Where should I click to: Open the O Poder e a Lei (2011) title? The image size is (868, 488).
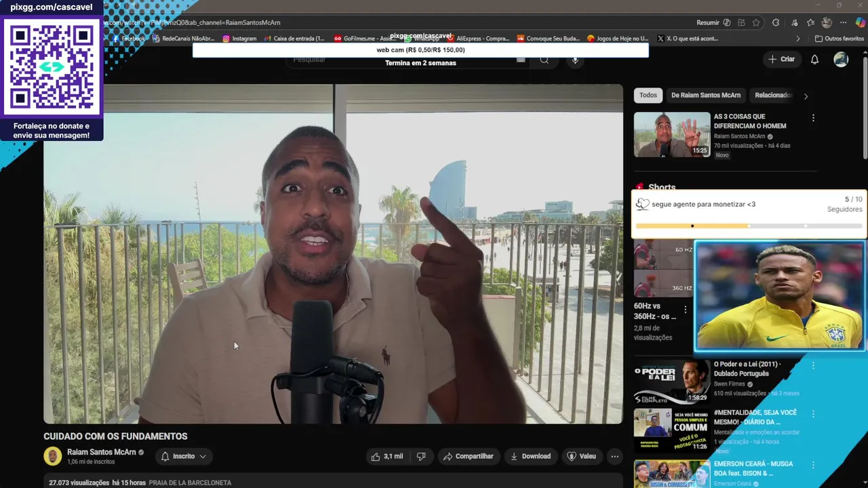click(747, 369)
